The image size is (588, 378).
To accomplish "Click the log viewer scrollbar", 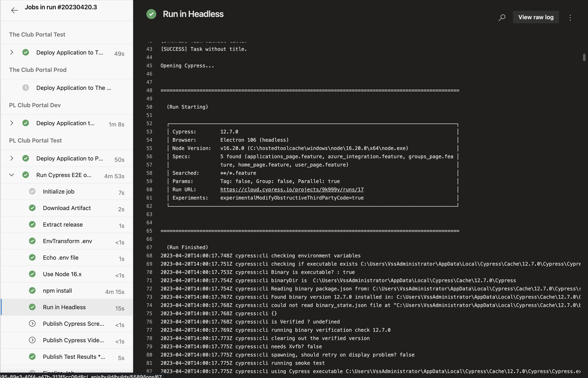I will click(584, 58).
